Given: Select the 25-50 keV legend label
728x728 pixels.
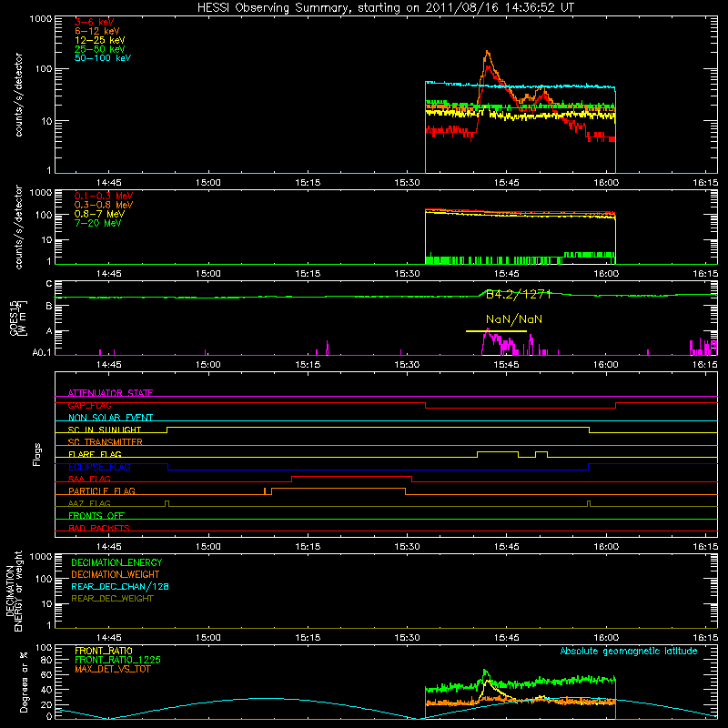Looking at the screenshot, I should [x=100, y=49].
